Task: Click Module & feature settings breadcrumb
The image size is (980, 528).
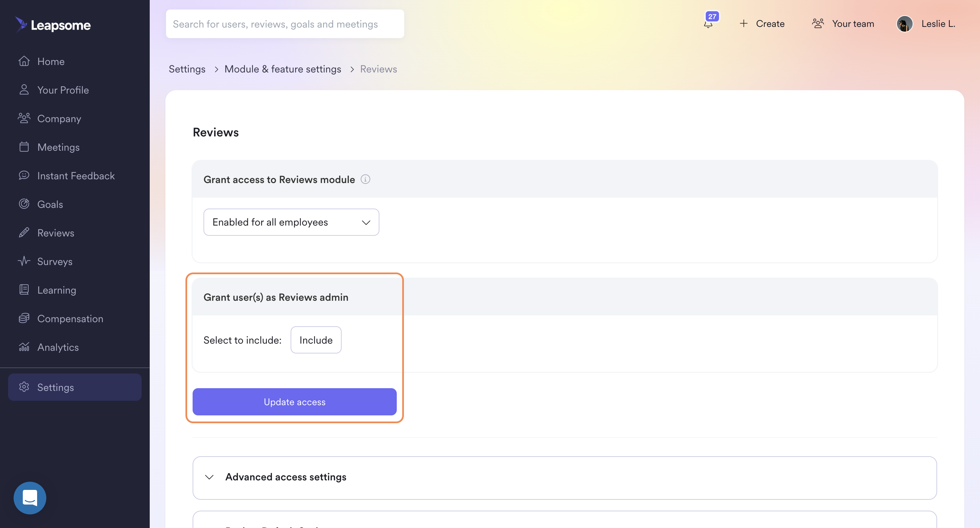Action: point(283,69)
